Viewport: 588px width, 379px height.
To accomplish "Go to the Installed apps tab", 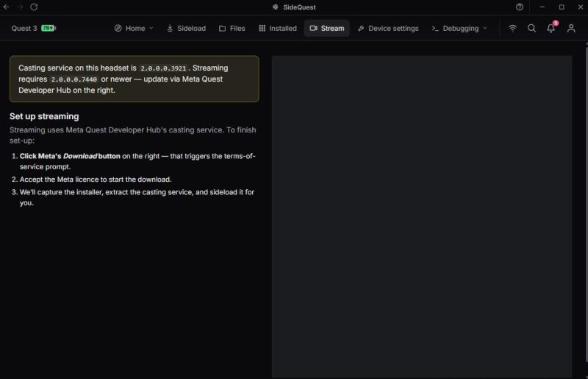I will [x=278, y=28].
